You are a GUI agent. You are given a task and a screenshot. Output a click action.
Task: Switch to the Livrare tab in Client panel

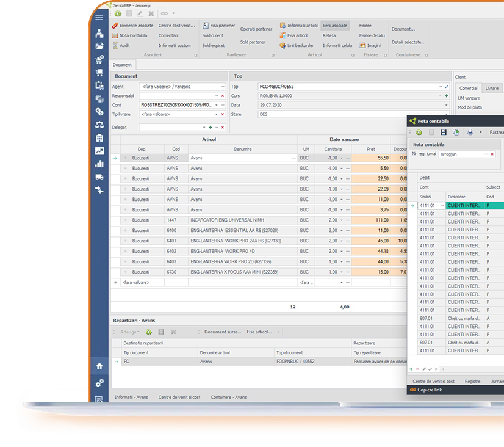492,89
